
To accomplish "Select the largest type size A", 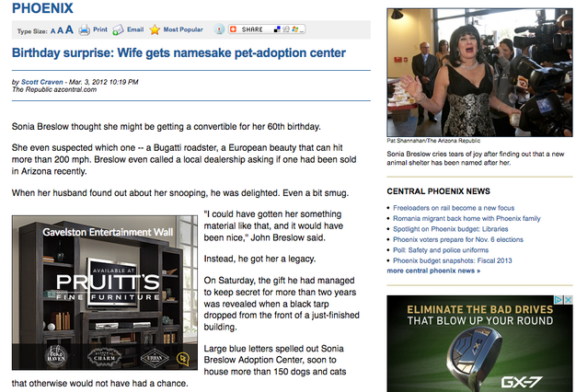I will click(x=69, y=29).
